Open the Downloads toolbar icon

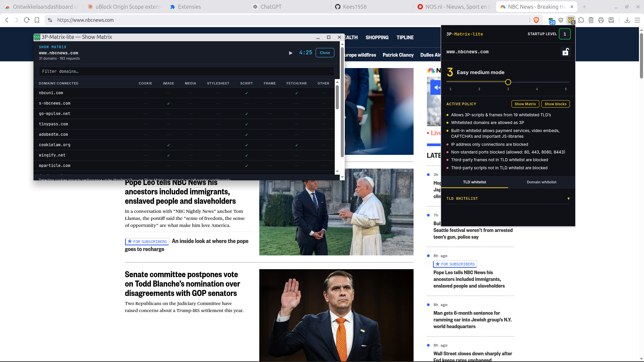(627, 20)
